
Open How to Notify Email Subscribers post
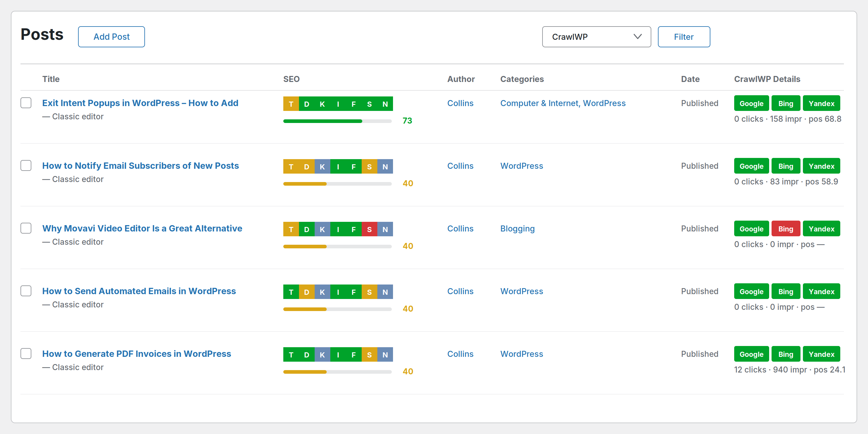coord(140,165)
